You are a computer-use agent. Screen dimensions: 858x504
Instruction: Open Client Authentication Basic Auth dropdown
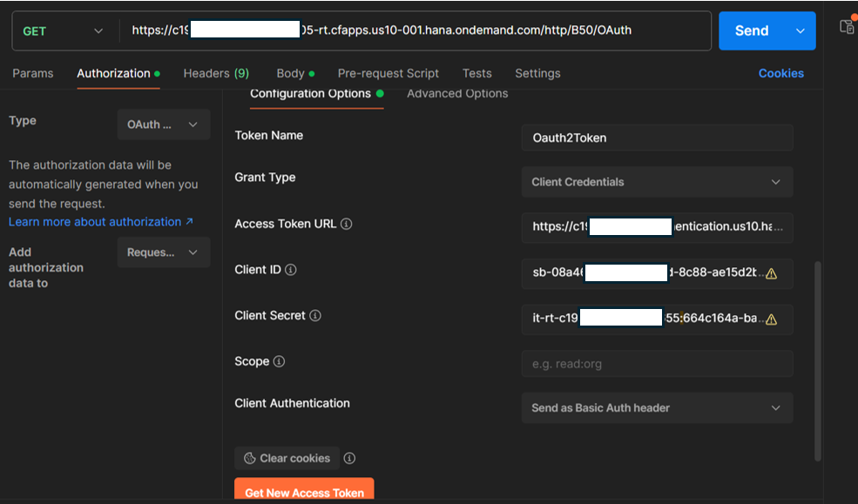coord(657,407)
